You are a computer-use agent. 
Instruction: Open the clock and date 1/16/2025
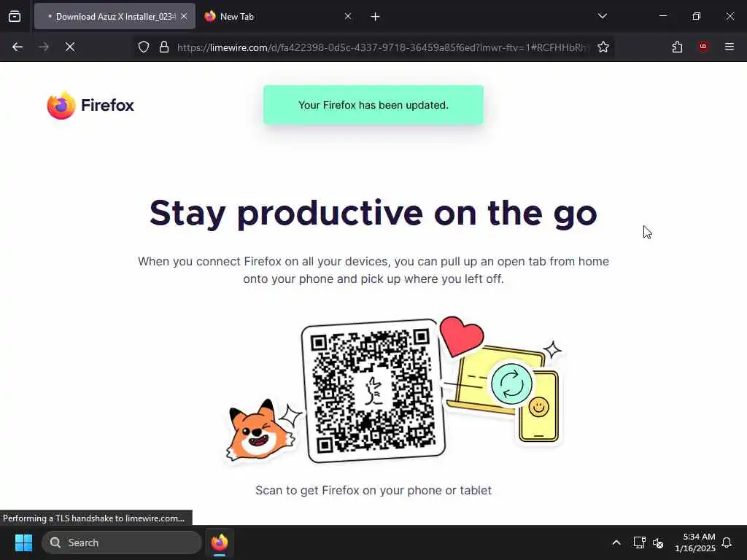tap(694, 542)
